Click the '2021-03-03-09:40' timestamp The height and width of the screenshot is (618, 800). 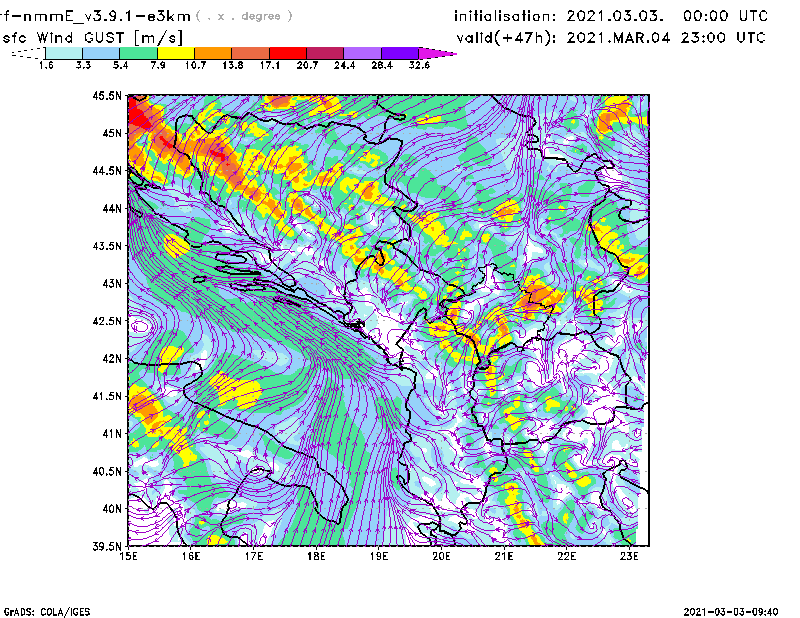[731, 612]
